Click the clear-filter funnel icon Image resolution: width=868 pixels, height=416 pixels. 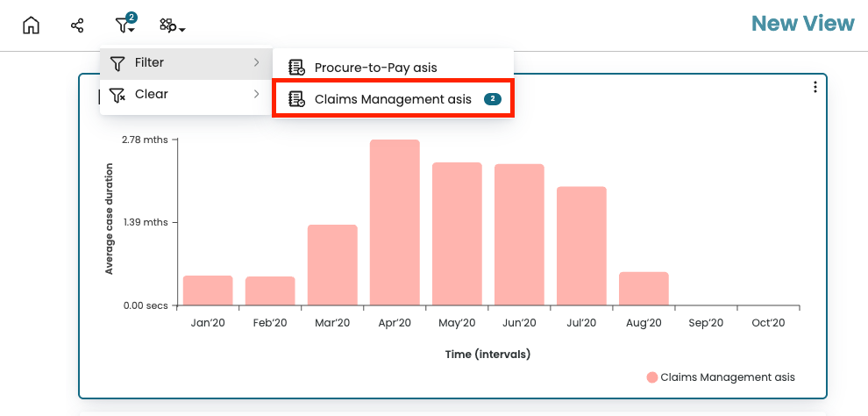[117, 95]
